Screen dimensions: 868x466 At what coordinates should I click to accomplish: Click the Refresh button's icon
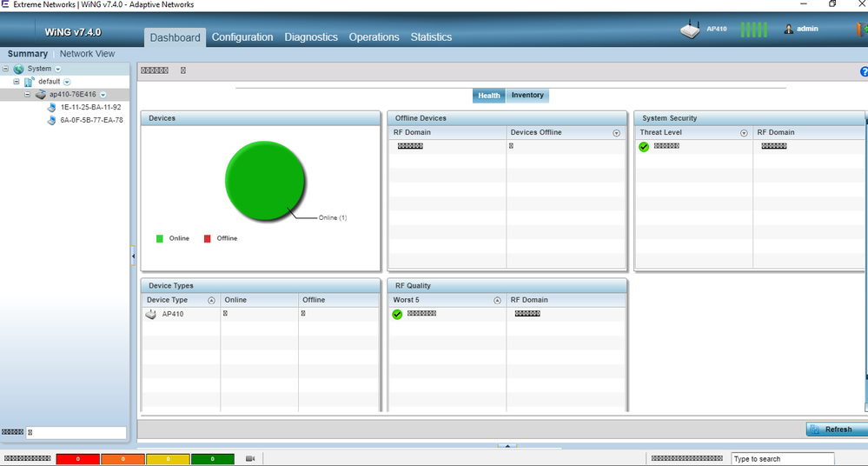tap(815, 429)
